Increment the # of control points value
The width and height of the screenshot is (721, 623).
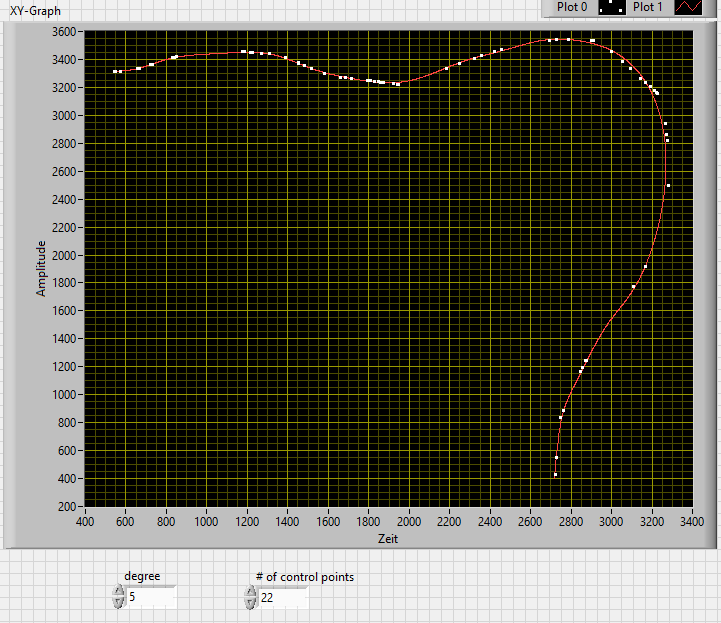250,591
